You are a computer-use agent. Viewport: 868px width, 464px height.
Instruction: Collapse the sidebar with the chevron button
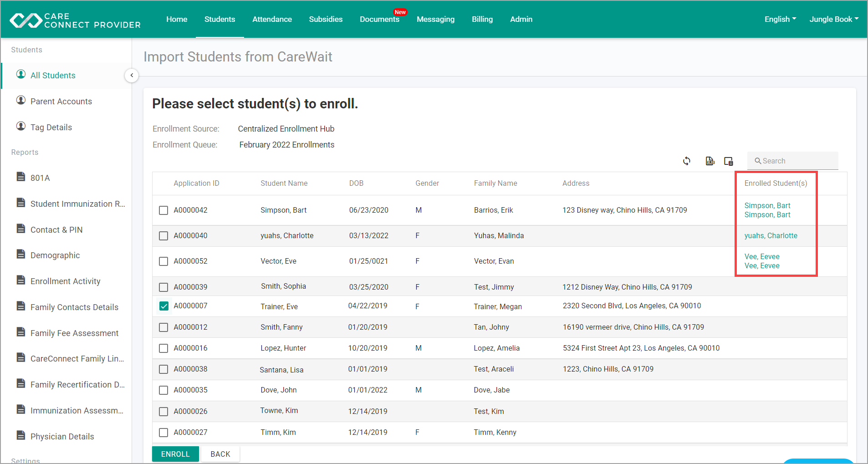click(132, 75)
